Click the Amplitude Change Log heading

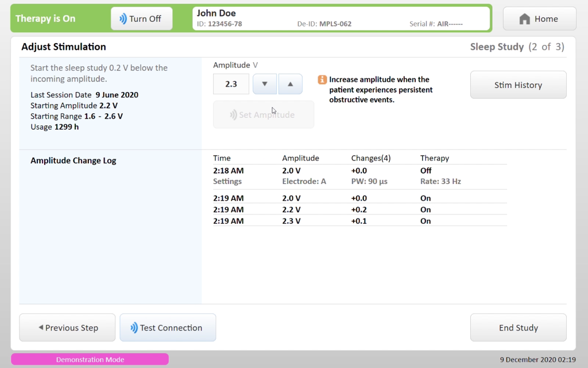(x=73, y=161)
